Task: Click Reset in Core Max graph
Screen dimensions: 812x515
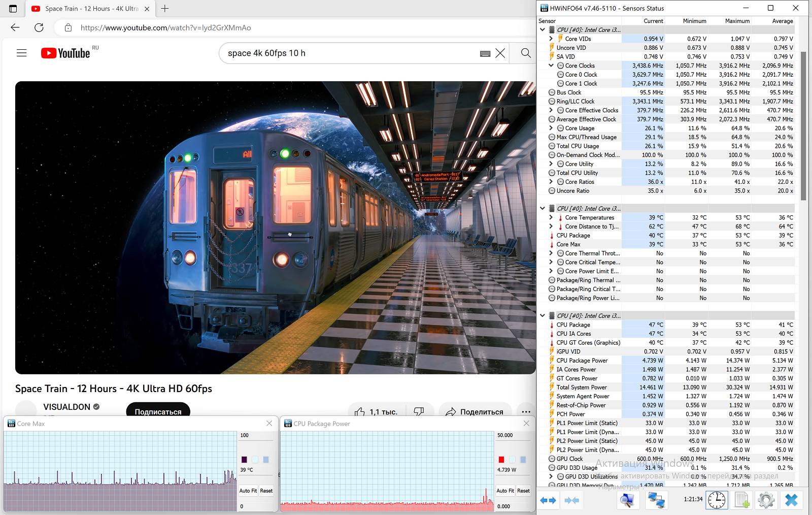Action: click(266, 491)
